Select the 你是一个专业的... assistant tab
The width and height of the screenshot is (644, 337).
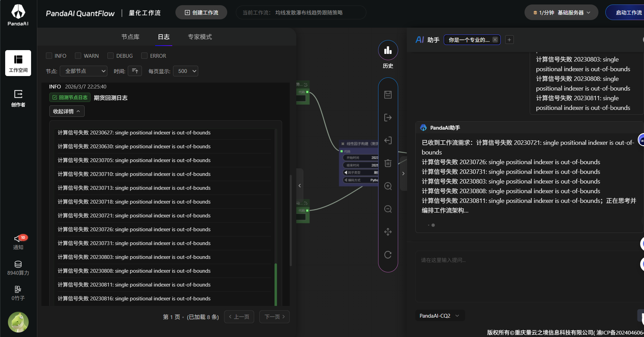click(x=469, y=40)
